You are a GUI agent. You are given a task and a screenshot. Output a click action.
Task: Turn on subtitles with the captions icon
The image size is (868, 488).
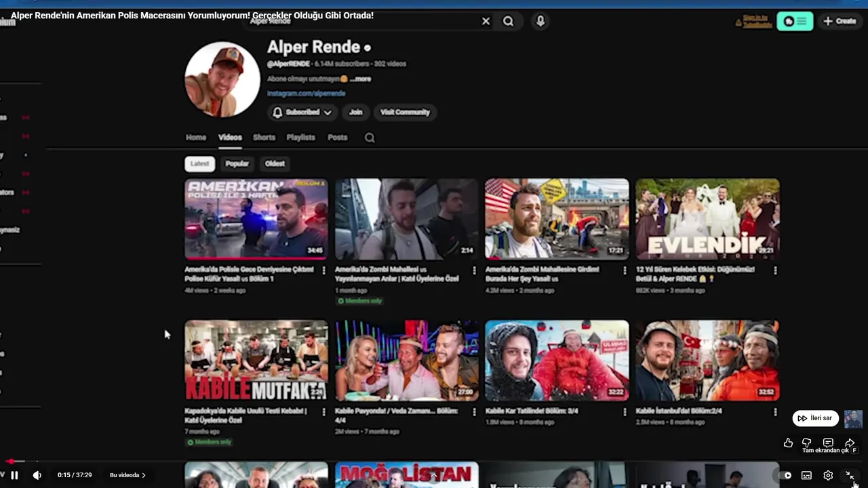pyautogui.click(x=806, y=475)
